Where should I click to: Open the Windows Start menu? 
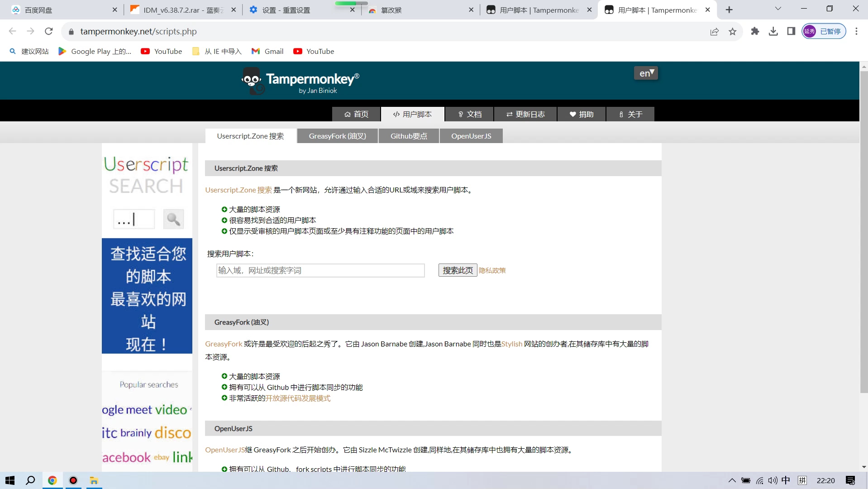pos(10,480)
